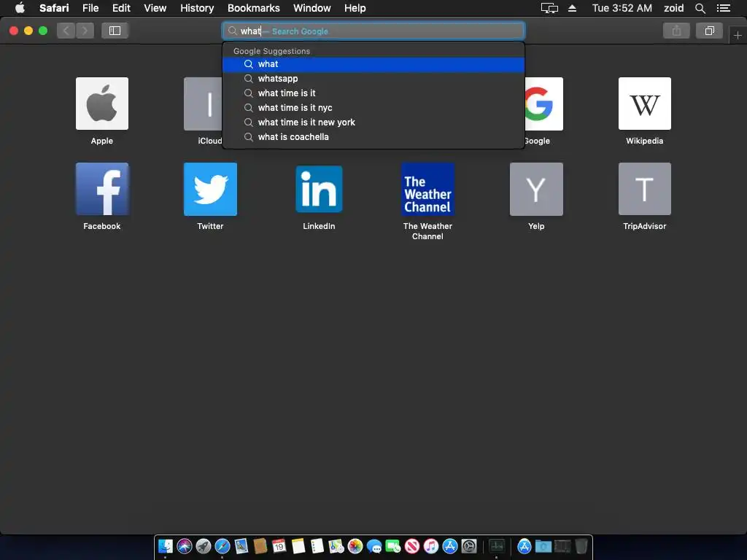
Task: Open the Bookmarks menu
Action: (x=253, y=8)
